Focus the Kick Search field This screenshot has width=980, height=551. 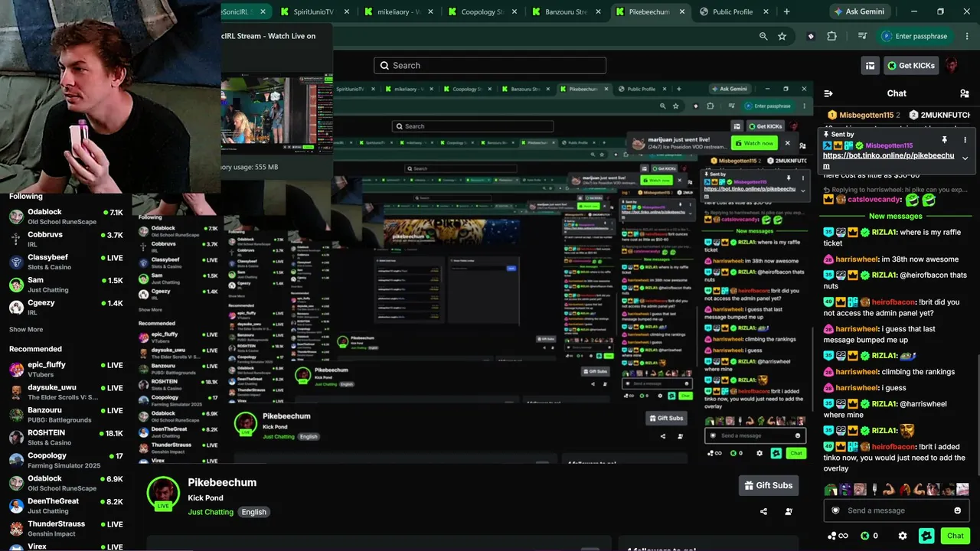490,66
